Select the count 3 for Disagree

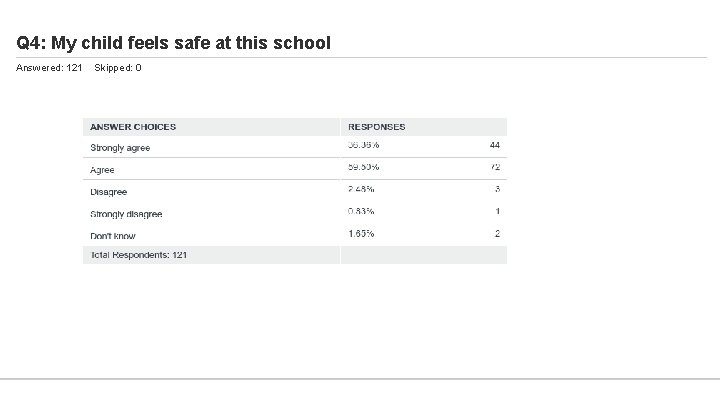pos(497,189)
